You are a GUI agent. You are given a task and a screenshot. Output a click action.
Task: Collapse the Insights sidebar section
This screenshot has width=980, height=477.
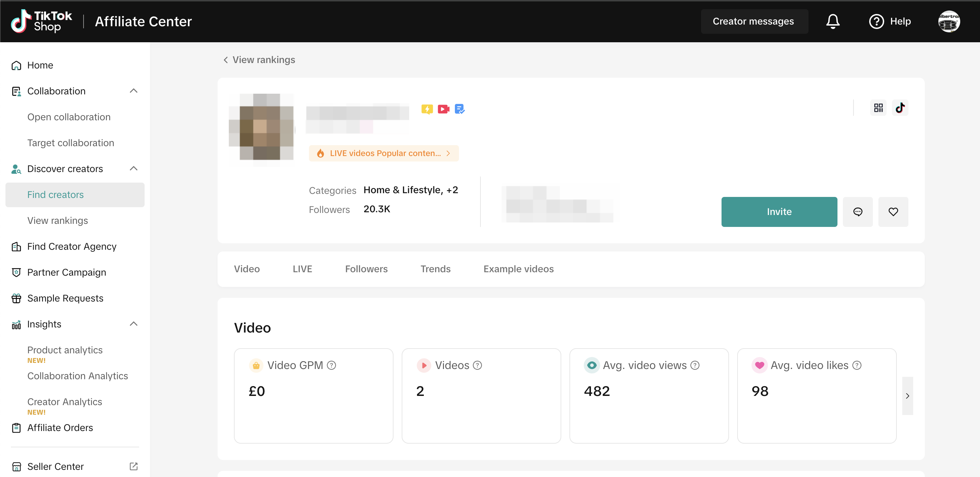134,324
